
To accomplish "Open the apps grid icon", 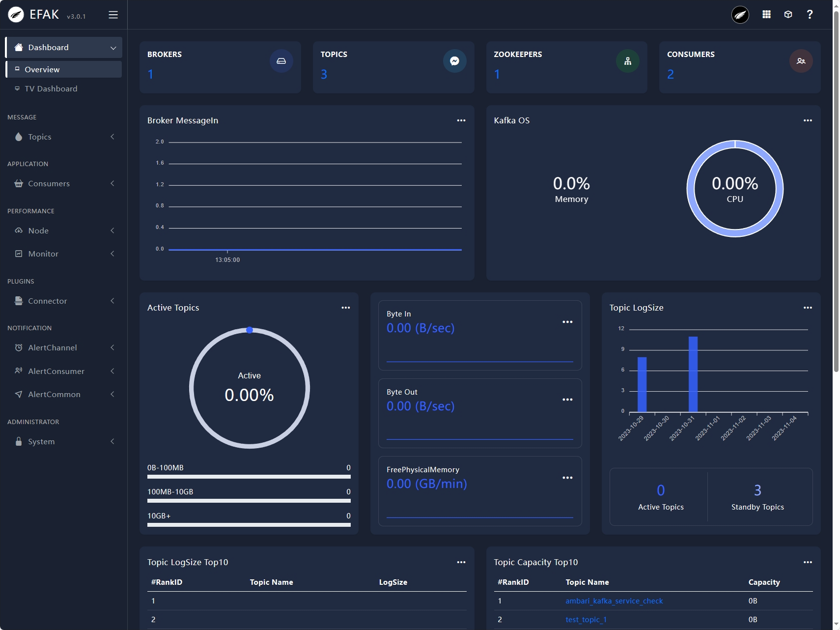I will point(766,15).
